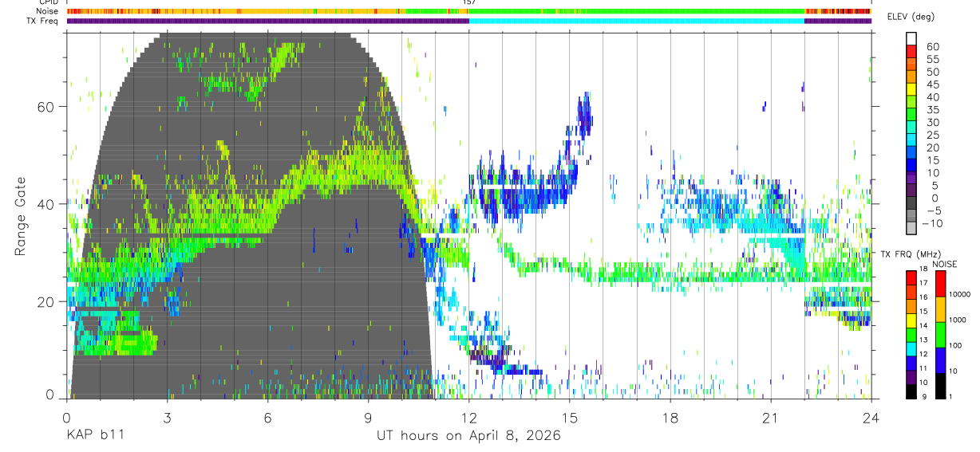Click ELEV color bar label '55'
Viewport: 980px width, 452px height.
[932, 60]
